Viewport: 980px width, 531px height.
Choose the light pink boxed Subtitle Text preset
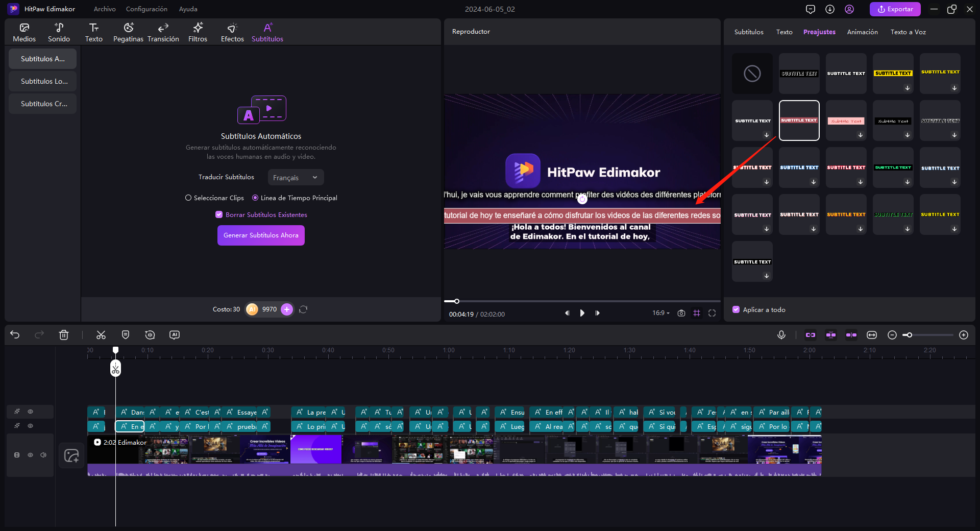tap(846, 120)
